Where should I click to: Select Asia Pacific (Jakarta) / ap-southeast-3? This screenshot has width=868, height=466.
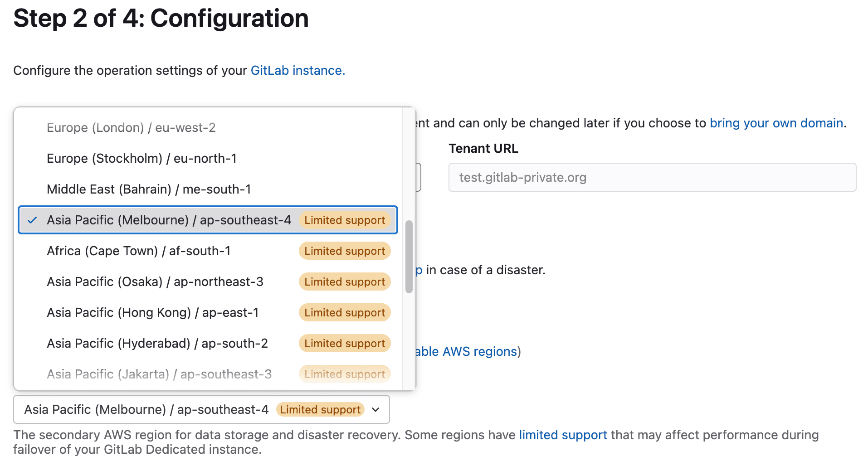208,374
